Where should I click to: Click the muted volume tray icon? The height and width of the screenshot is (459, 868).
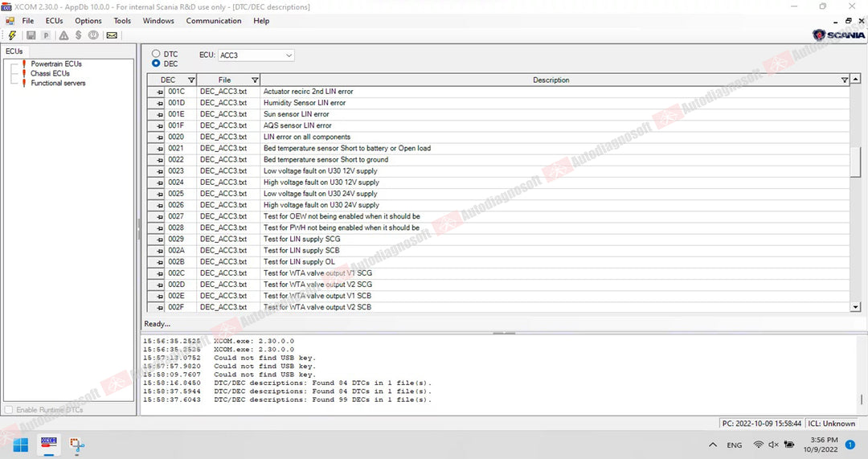pyautogui.click(x=773, y=445)
